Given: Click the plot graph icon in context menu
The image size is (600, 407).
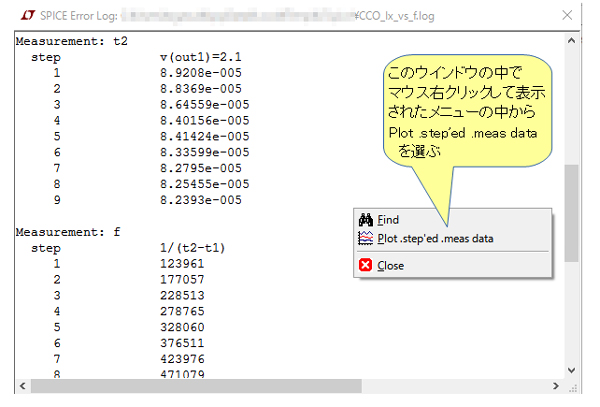Looking at the screenshot, I should [366, 238].
